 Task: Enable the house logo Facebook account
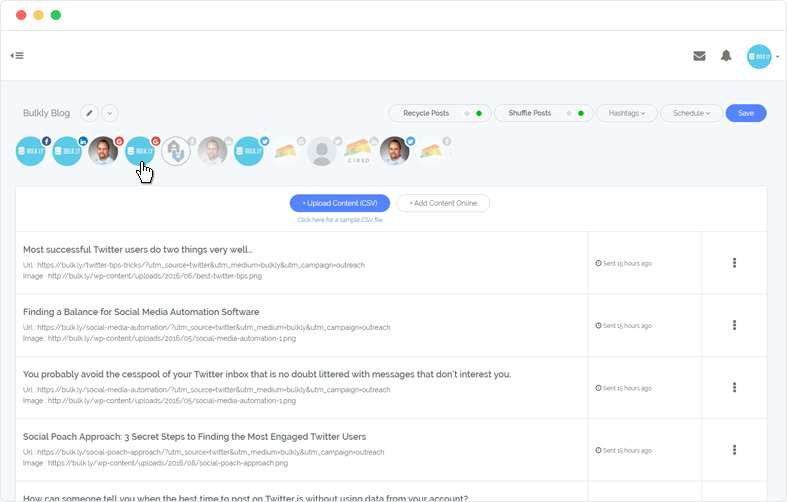click(x=176, y=151)
